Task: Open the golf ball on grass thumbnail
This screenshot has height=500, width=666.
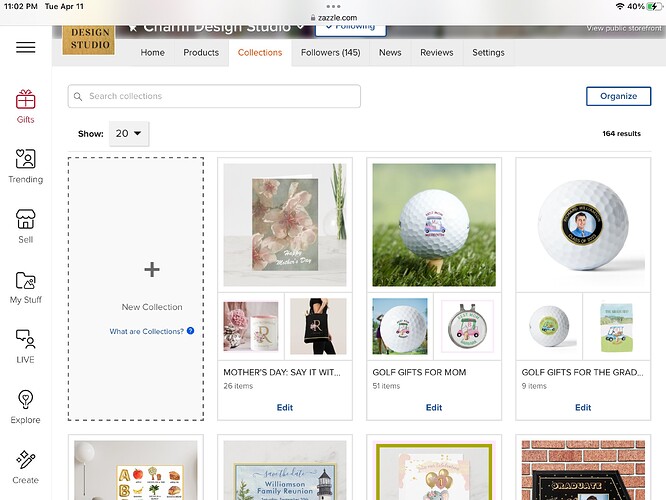Action: coord(434,225)
